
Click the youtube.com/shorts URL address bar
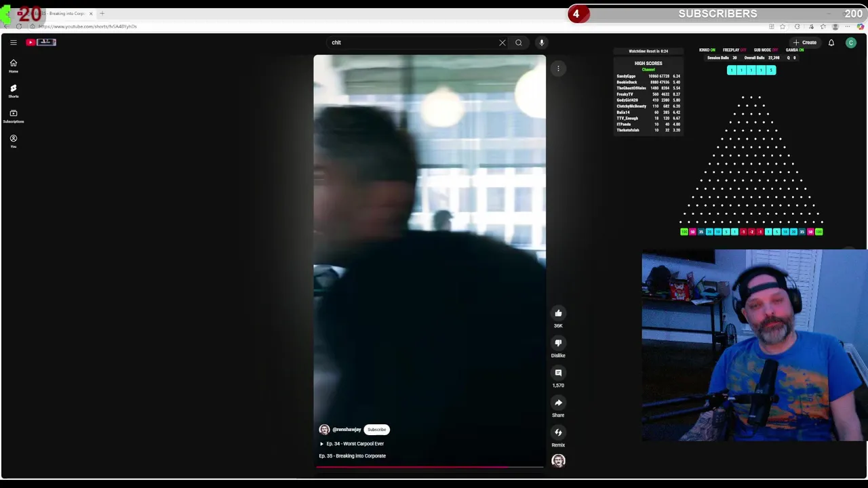click(x=87, y=26)
